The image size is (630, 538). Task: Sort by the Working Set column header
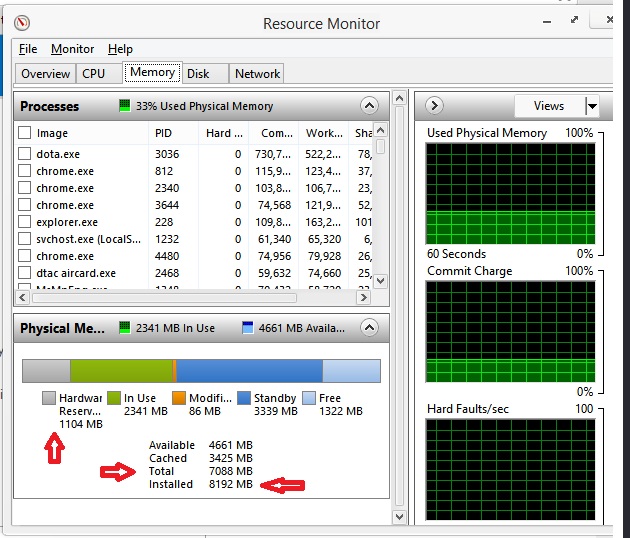click(x=324, y=133)
